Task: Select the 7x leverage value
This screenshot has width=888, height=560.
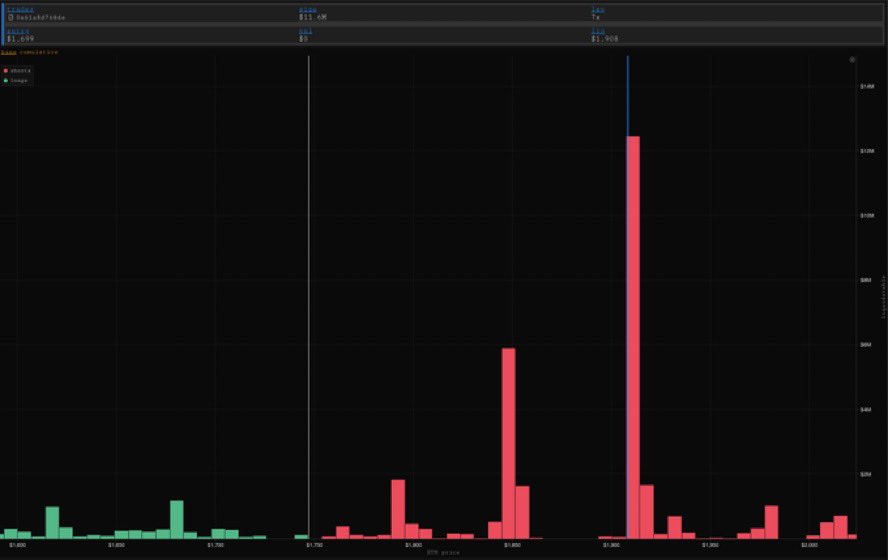Action: click(x=595, y=18)
